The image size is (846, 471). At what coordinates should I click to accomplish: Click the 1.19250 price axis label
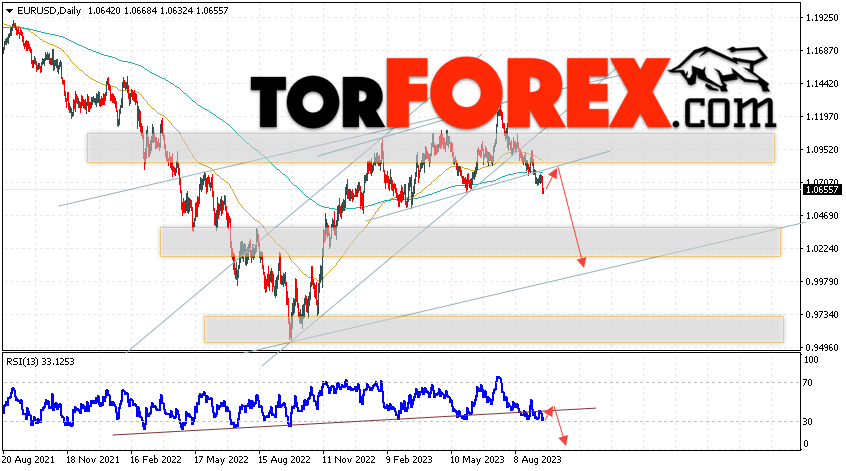pos(822,18)
